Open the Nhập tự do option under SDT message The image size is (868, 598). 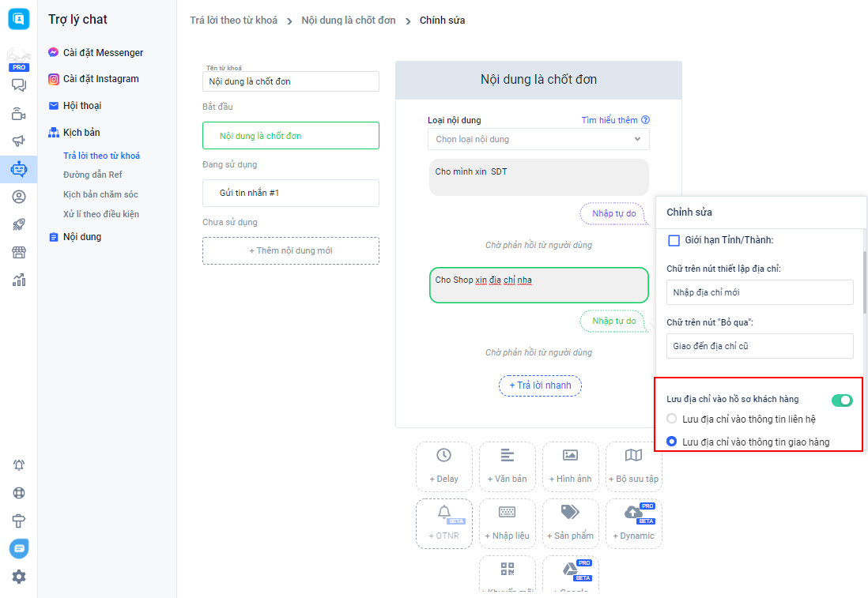613,214
